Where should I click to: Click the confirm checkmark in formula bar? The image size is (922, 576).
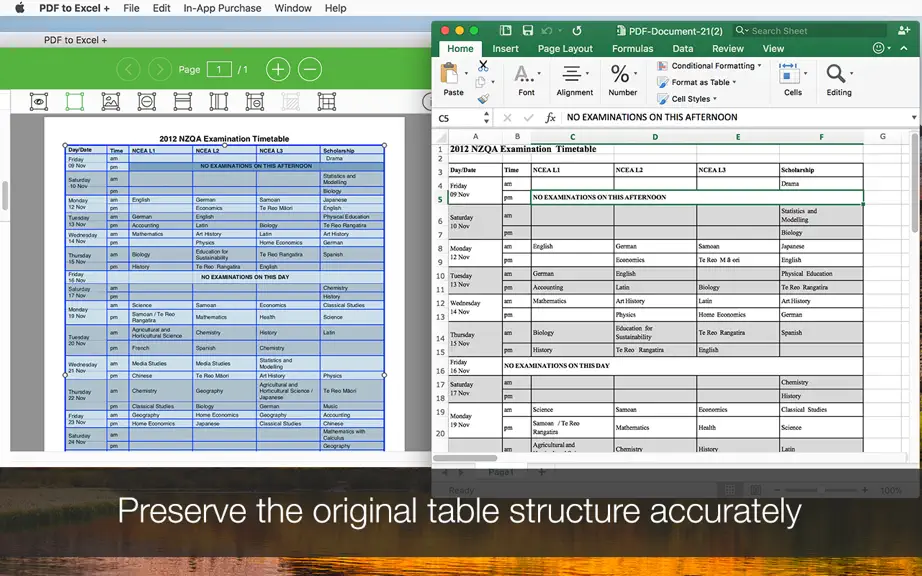[529, 118]
